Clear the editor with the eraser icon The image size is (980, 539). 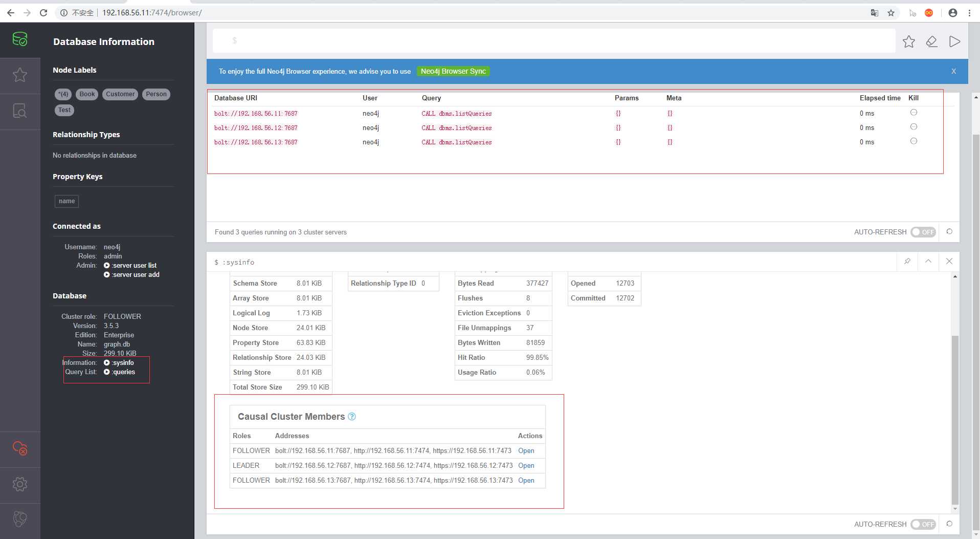[932, 41]
